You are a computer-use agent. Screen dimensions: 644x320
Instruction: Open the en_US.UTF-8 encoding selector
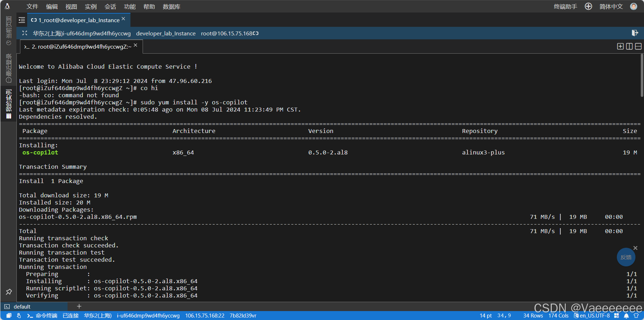pyautogui.click(x=592, y=315)
